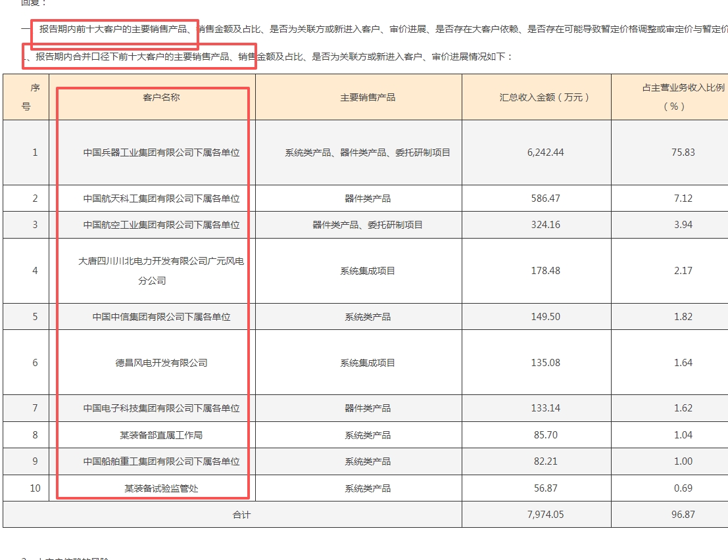Click the total amount 7,974.05
The image size is (728, 560).
[545, 515]
